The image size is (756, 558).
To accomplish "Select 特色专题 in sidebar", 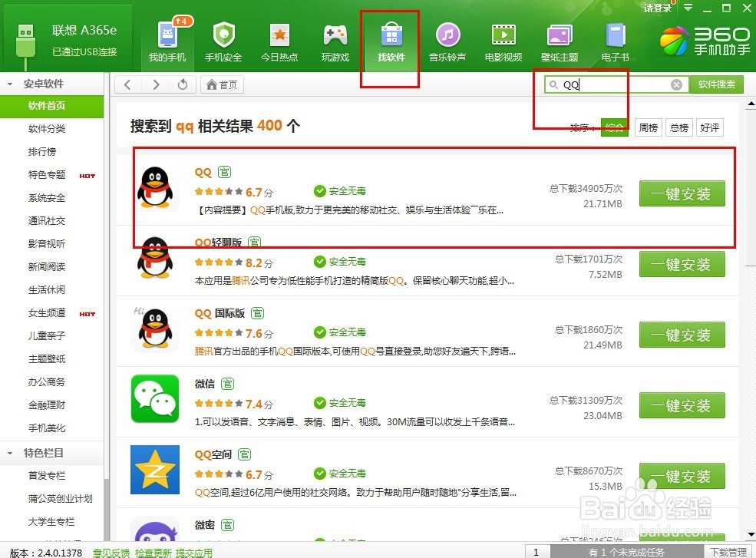I will (47, 174).
